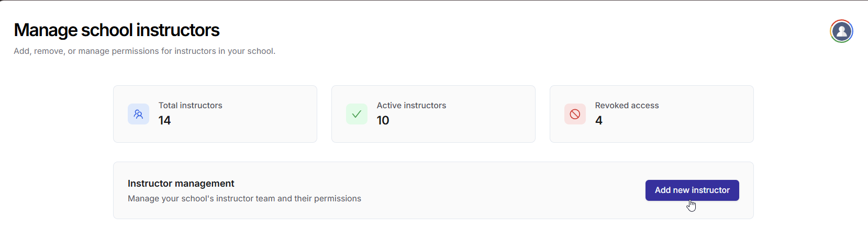The height and width of the screenshot is (228, 868).
Task: Select the Active instructors label
Action: tap(411, 106)
